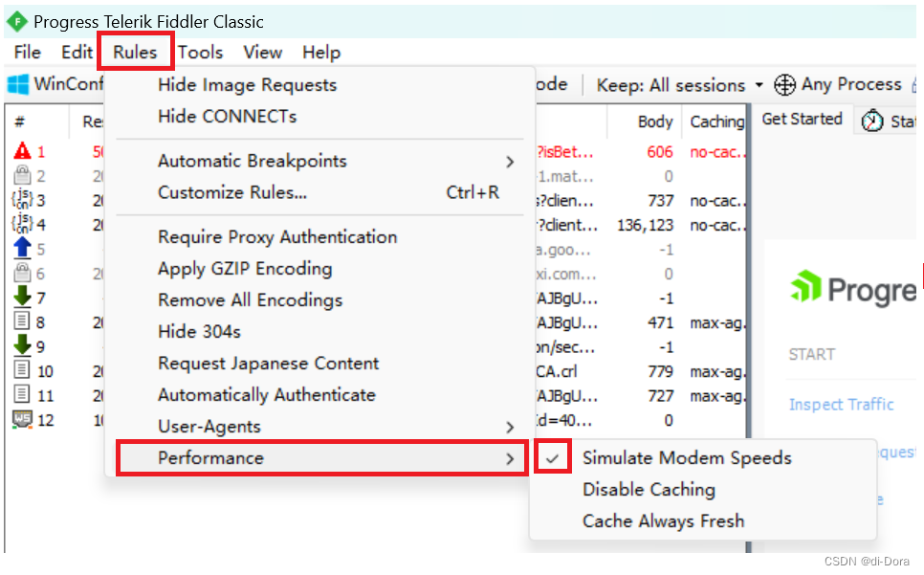Viewport: 924px width, 575px height.
Task: Open Inspect Traffic link
Action: click(x=841, y=405)
